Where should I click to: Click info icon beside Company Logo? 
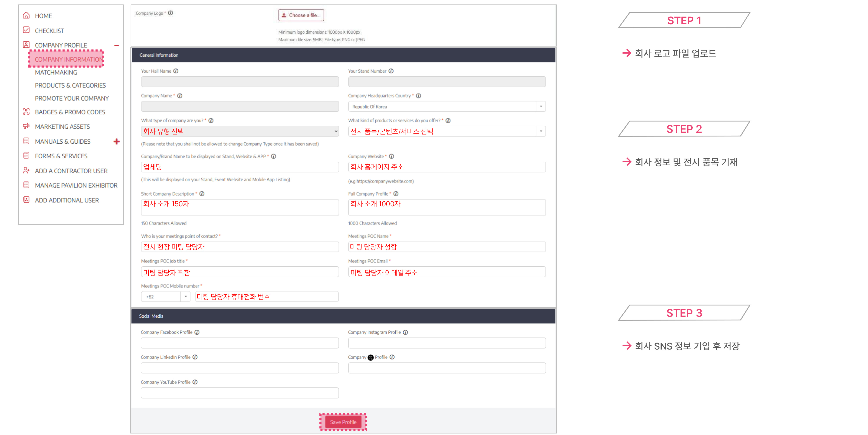[x=171, y=13]
